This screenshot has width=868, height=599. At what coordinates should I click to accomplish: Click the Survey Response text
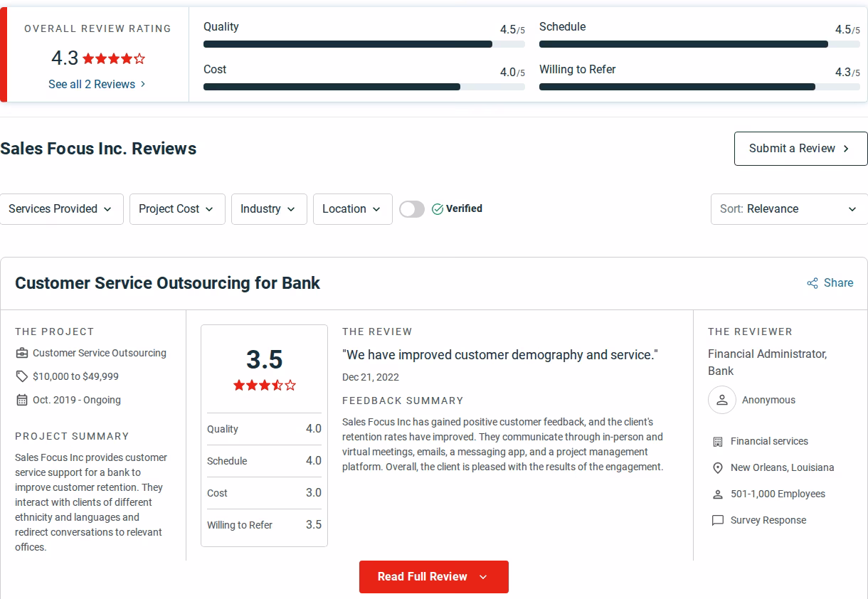pos(768,521)
